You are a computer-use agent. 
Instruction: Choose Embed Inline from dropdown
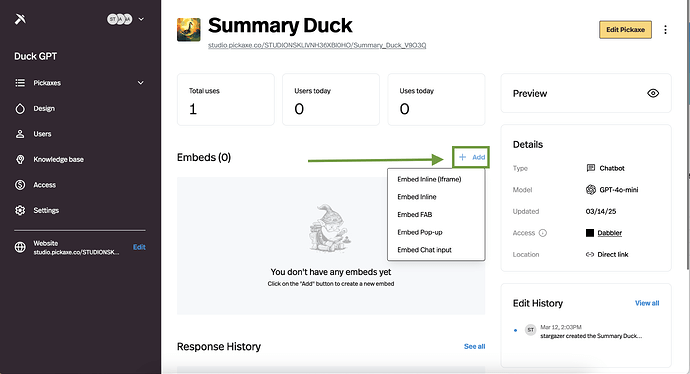click(417, 197)
